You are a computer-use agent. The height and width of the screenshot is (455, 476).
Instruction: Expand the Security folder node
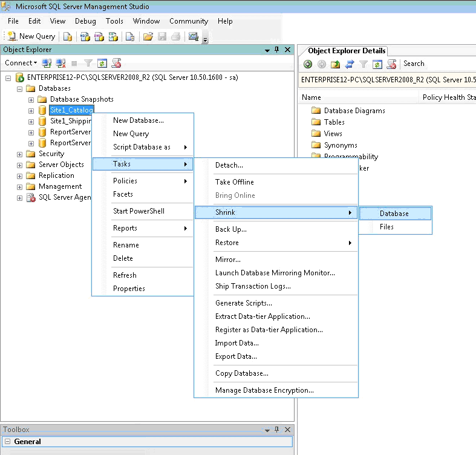pyautogui.click(x=19, y=154)
